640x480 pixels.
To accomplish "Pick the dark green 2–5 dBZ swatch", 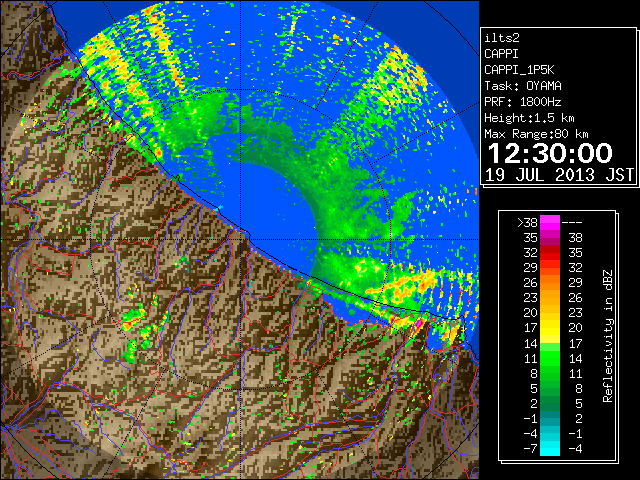I will point(550,403).
